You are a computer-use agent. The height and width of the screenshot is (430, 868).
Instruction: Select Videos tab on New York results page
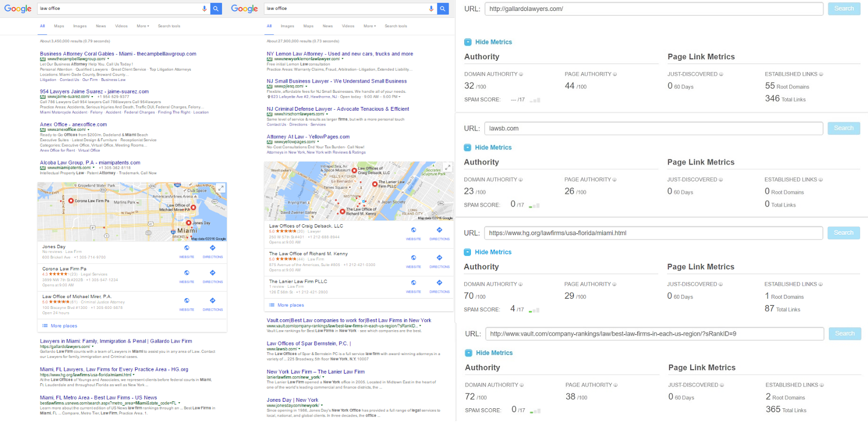(x=348, y=26)
